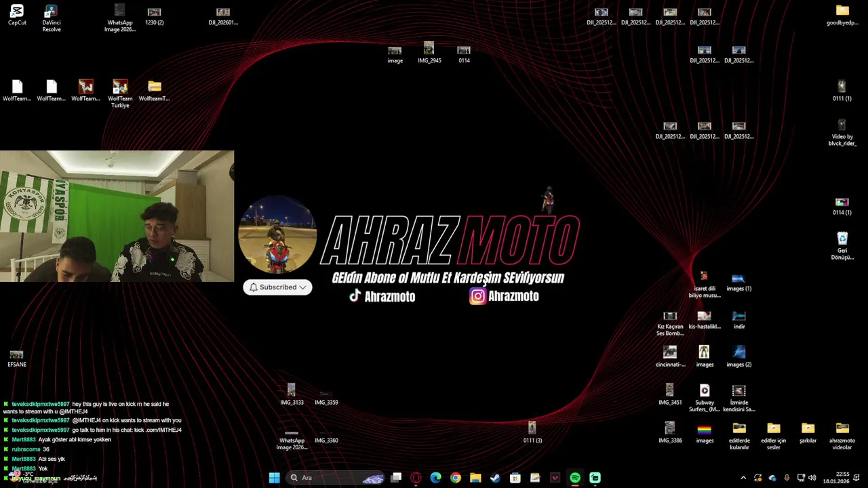Open the volume control tray icon
The width and height of the screenshot is (868, 488).
[x=812, y=478]
